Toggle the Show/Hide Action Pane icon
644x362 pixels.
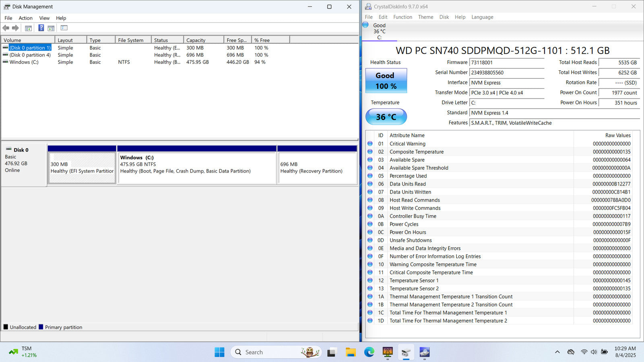pyautogui.click(x=51, y=28)
